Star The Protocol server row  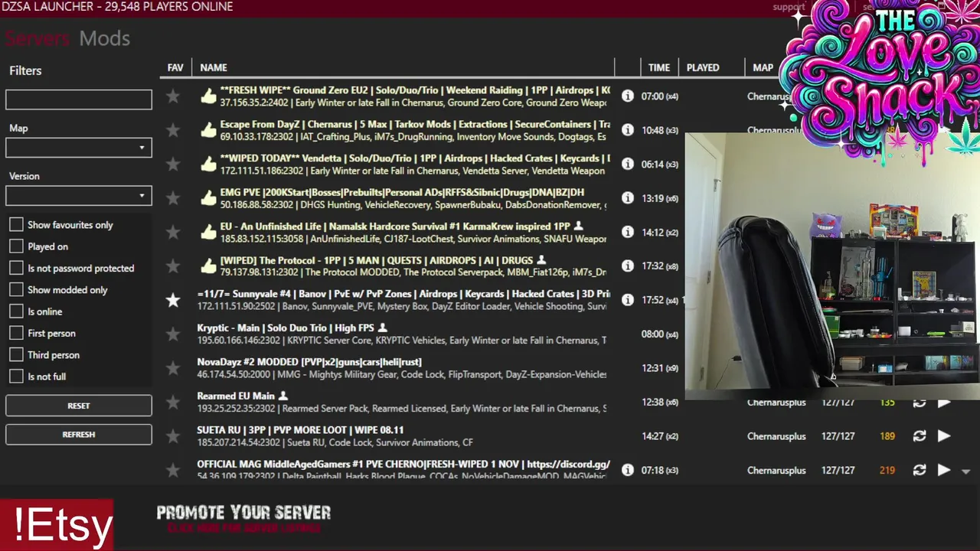click(x=173, y=266)
